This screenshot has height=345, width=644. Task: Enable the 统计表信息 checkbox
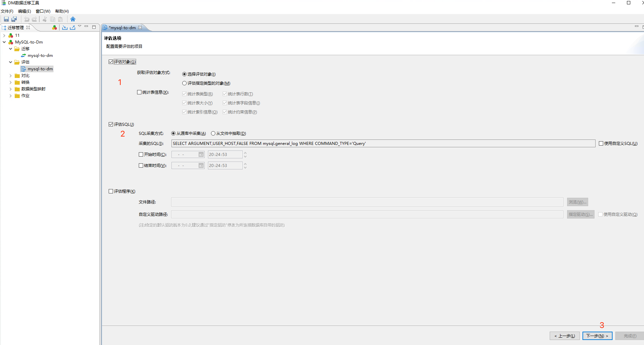tap(139, 92)
